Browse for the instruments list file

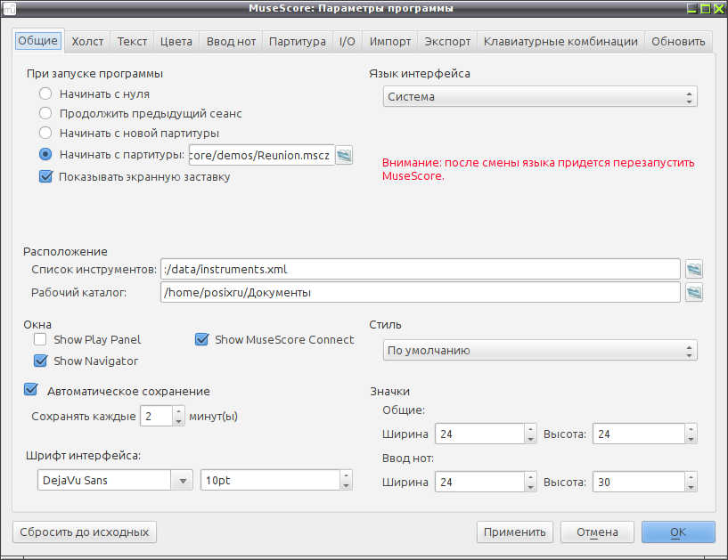tap(693, 269)
